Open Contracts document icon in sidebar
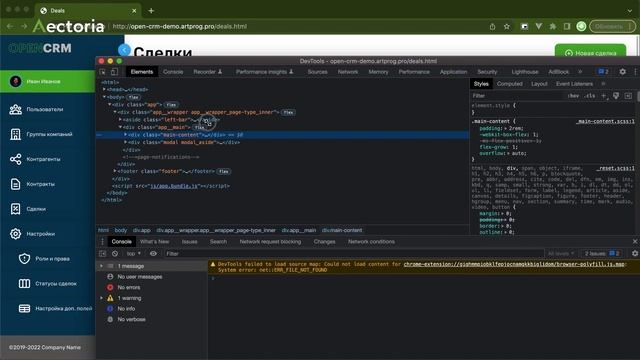Viewport: 640px width, 360px height. click(16, 184)
